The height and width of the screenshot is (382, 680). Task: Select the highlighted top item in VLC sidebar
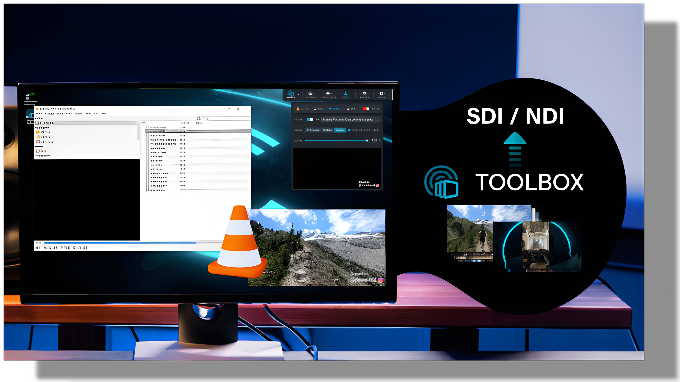click(x=86, y=123)
